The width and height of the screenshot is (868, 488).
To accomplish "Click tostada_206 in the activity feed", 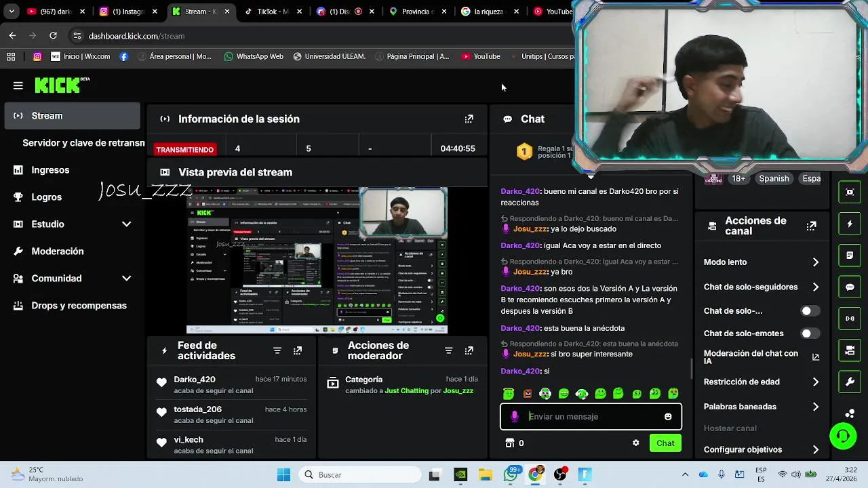I will point(197,409).
